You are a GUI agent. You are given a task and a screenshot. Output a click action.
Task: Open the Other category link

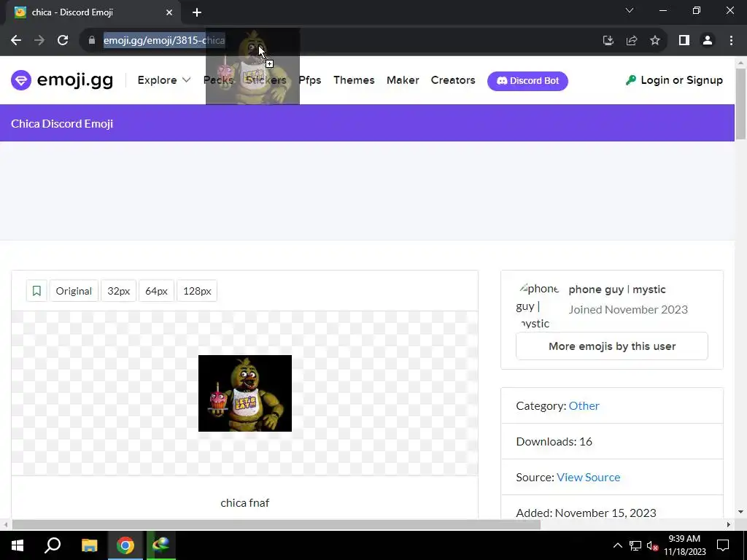coord(584,405)
